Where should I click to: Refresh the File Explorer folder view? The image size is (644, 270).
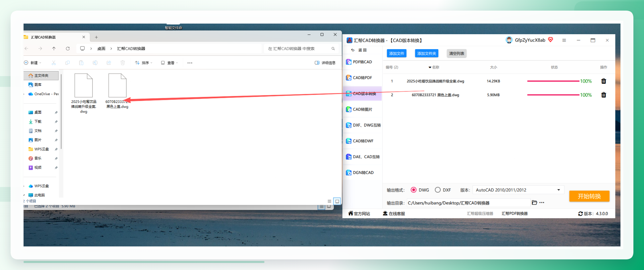68,48
